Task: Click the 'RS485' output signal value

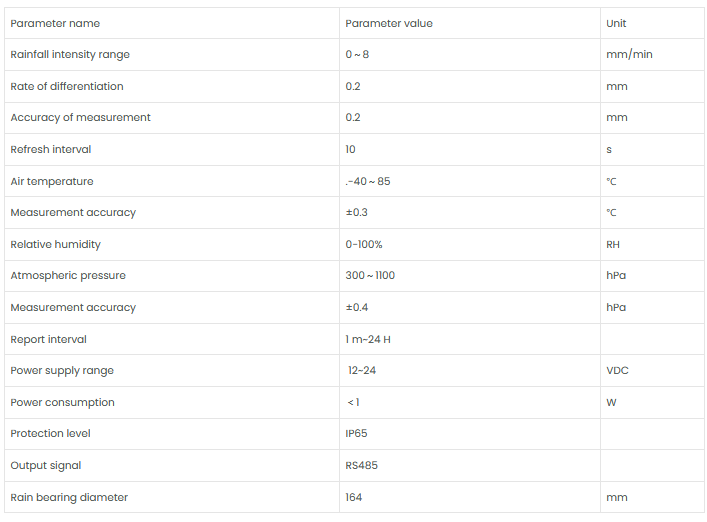Action: [361, 465]
